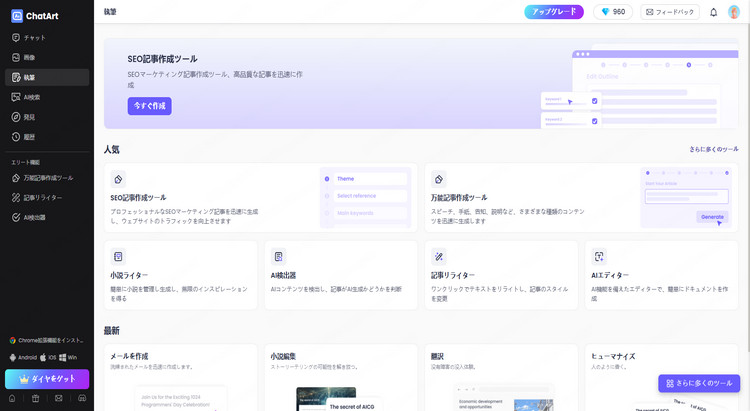Click the さらに多くのツール link beside 人気
Screen dimensions: 750x411
[714, 149]
